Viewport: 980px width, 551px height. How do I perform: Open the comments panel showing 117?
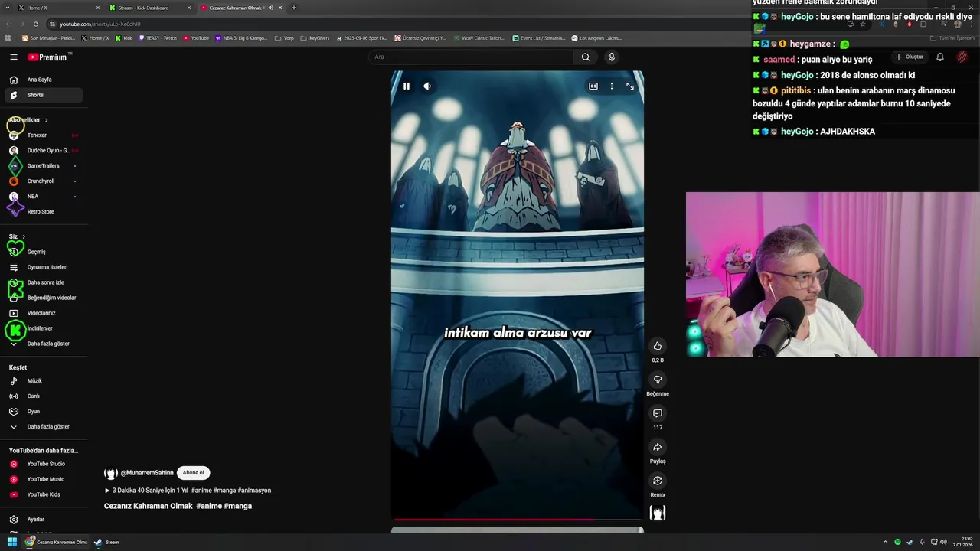(x=658, y=413)
